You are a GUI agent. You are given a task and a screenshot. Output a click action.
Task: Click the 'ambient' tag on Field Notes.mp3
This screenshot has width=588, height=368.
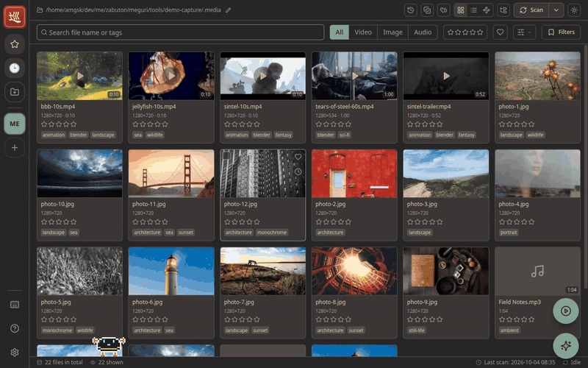pos(509,330)
